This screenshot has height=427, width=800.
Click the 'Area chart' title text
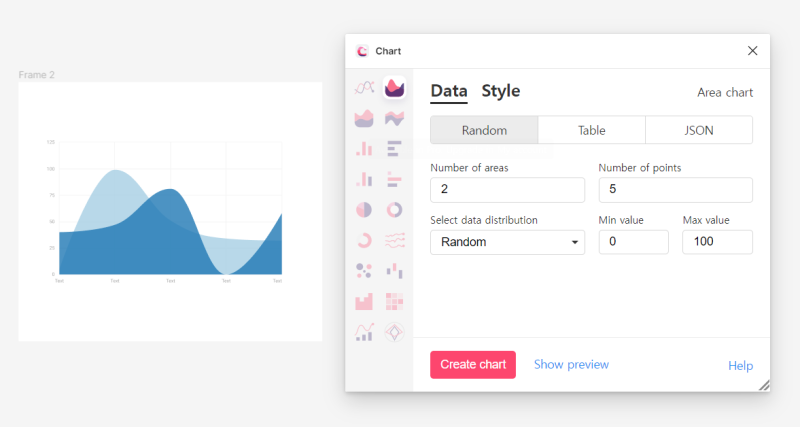point(725,92)
